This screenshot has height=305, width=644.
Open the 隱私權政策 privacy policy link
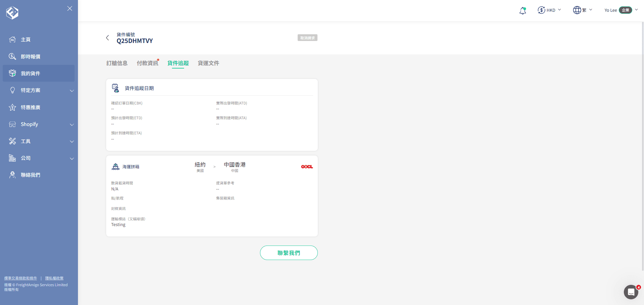(x=54, y=278)
